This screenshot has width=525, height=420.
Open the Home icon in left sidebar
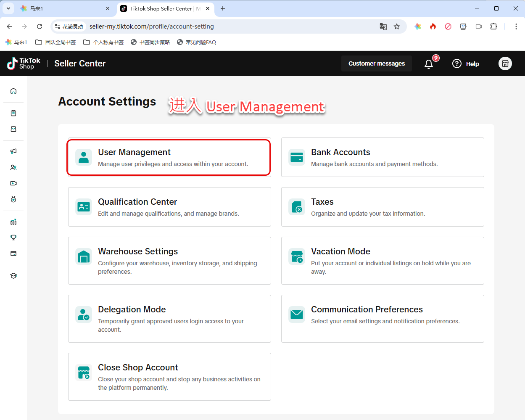click(13, 91)
